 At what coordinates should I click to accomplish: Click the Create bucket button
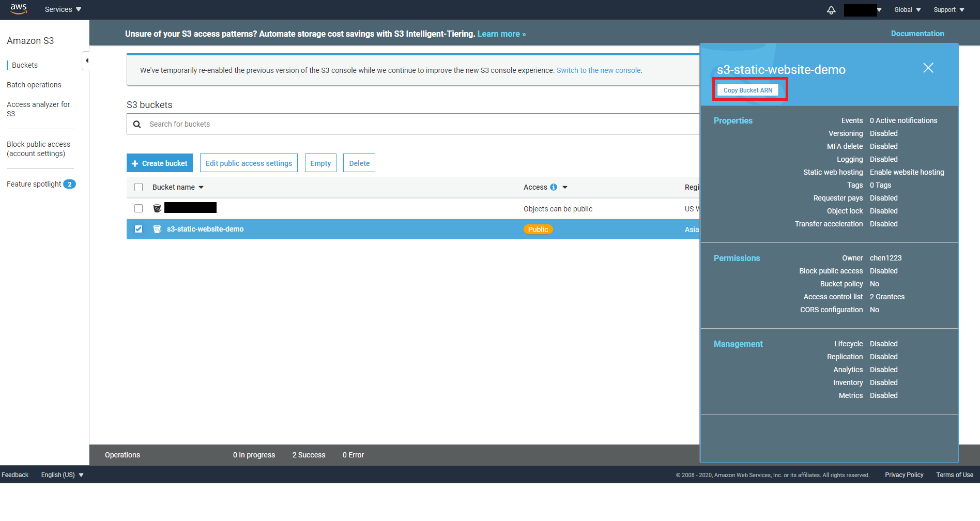[x=160, y=163]
